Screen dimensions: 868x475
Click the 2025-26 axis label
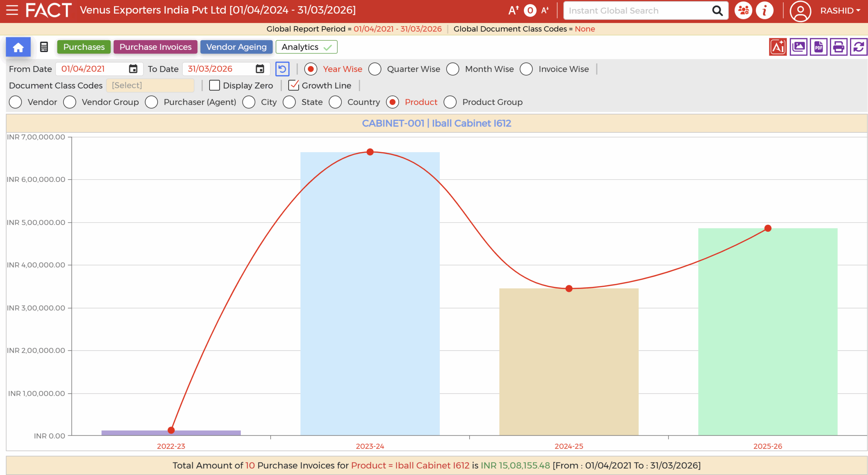pos(768,446)
